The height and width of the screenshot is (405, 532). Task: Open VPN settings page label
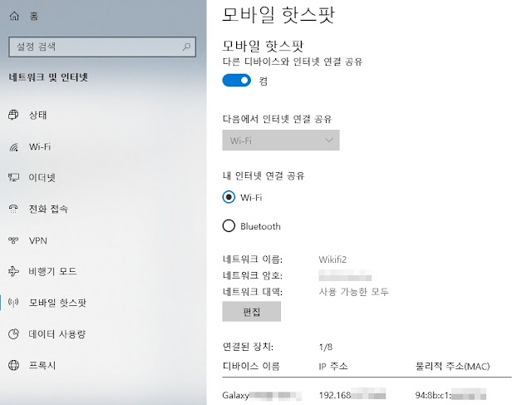click(37, 240)
